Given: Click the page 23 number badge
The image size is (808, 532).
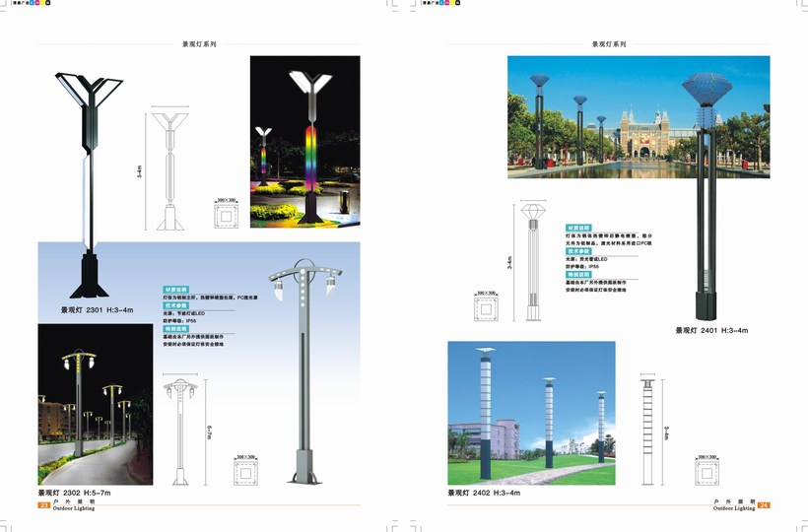Looking at the screenshot, I should click(x=43, y=504).
